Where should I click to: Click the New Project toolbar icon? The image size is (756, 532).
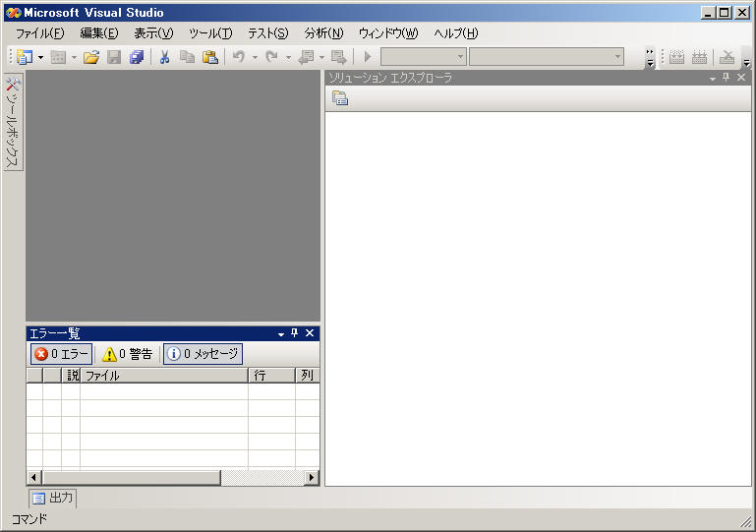coord(24,57)
